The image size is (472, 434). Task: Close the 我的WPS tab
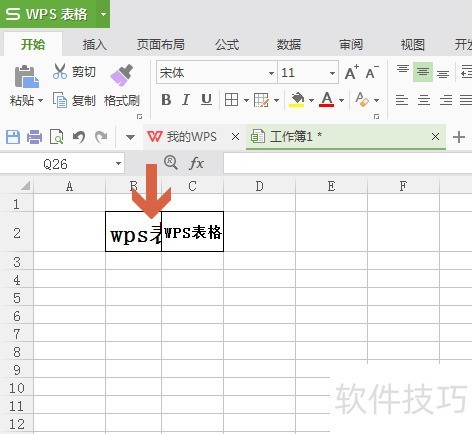[x=235, y=137]
